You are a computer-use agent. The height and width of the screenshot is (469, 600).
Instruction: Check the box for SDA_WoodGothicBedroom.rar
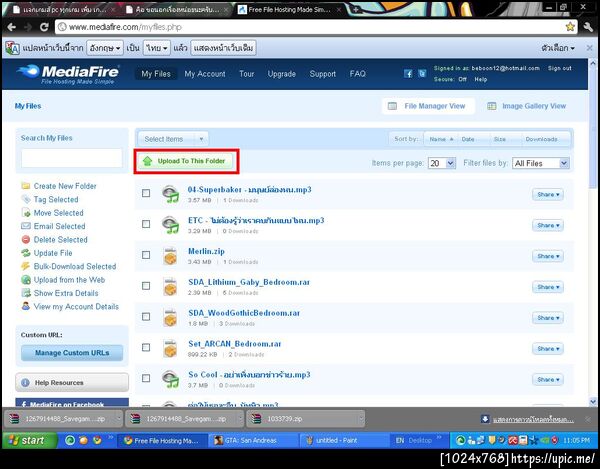146,317
